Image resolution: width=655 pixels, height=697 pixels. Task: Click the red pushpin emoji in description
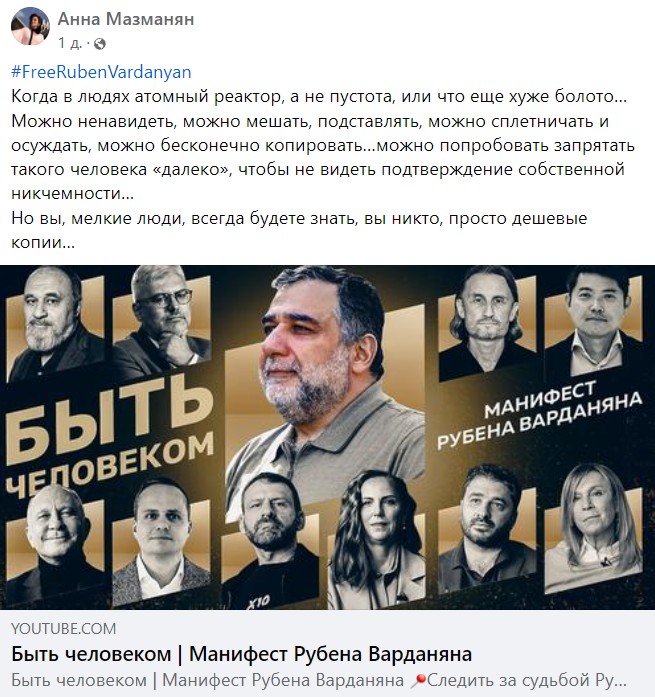tap(418, 680)
